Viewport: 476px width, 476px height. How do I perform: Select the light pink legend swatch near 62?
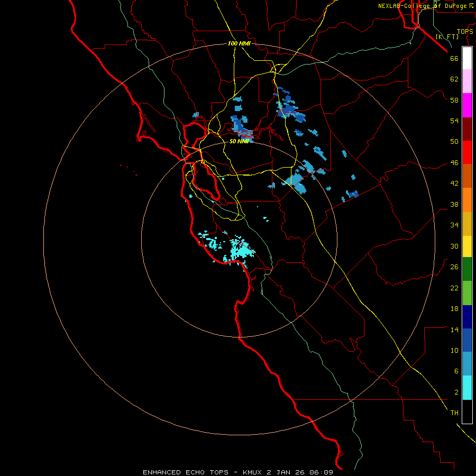coord(467,81)
